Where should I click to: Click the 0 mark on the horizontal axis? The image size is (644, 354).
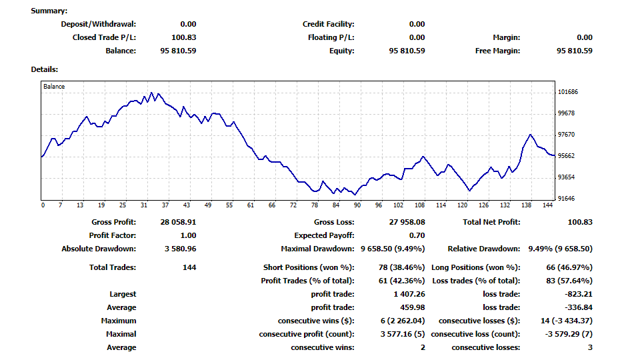tap(43, 205)
